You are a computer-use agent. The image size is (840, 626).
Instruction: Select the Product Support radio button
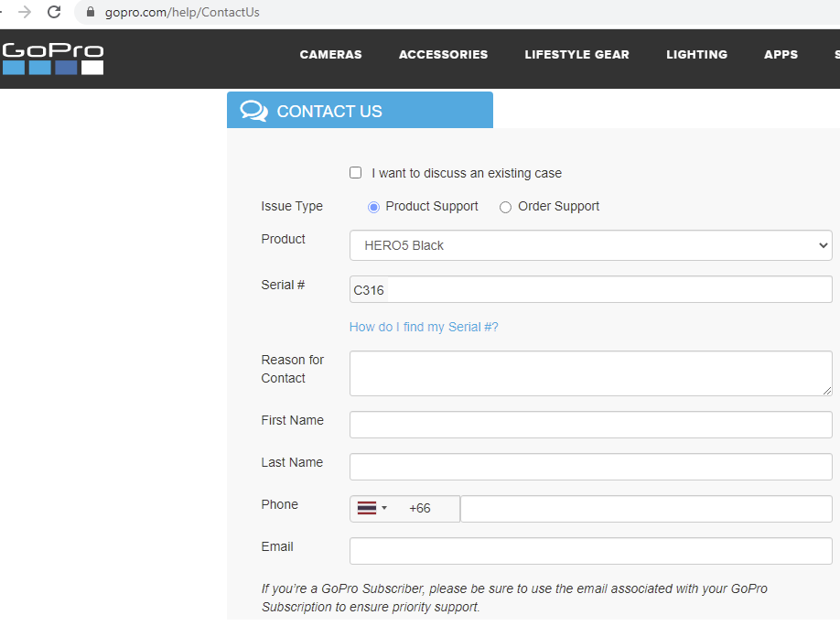[373, 207]
